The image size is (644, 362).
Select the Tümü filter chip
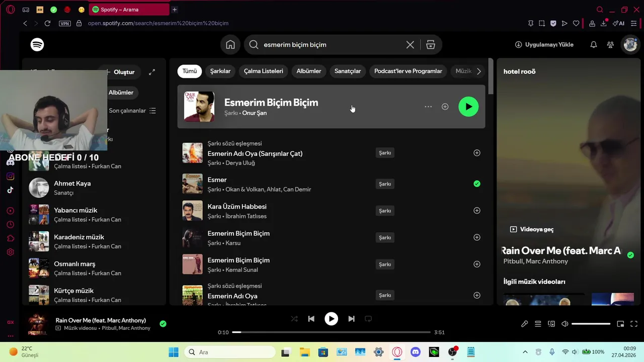click(190, 71)
